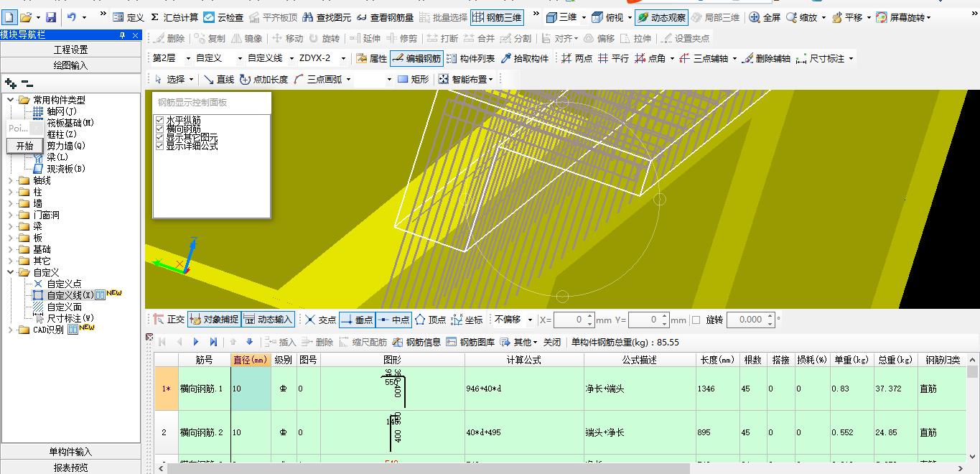Click the undo arrow icon
Viewport: 980px width, 474px height.
tap(71, 17)
